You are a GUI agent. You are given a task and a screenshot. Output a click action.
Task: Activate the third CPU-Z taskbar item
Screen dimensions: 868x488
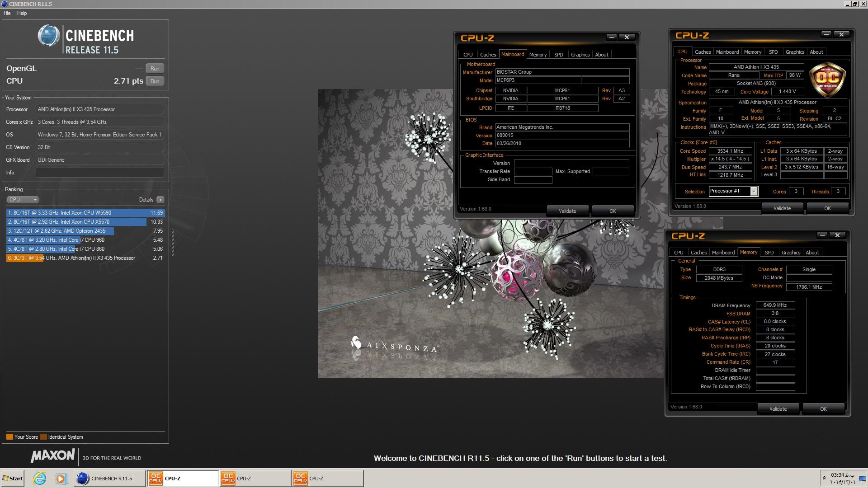[328, 478]
